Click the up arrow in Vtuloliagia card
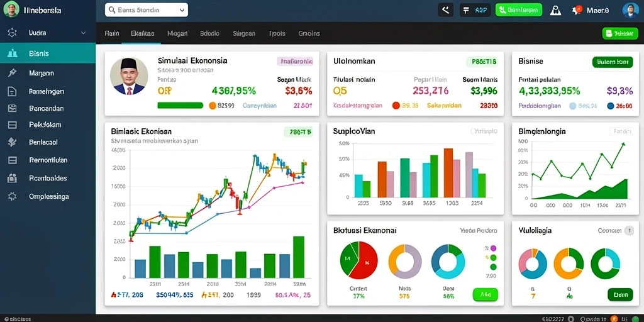Screen dimensions: 644x322 pyautogui.click(x=629, y=231)
